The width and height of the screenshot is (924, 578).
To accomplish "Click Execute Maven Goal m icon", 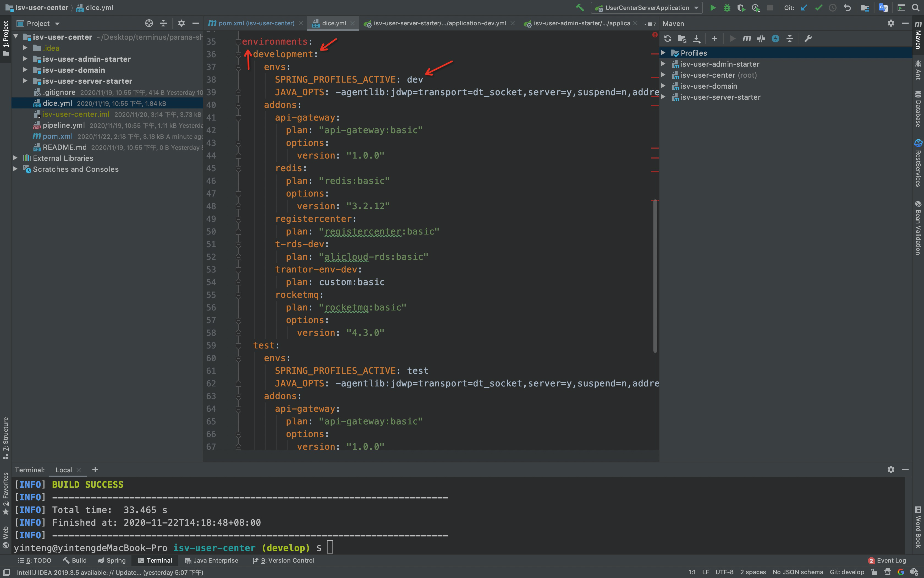I will [x=746, y=39].
